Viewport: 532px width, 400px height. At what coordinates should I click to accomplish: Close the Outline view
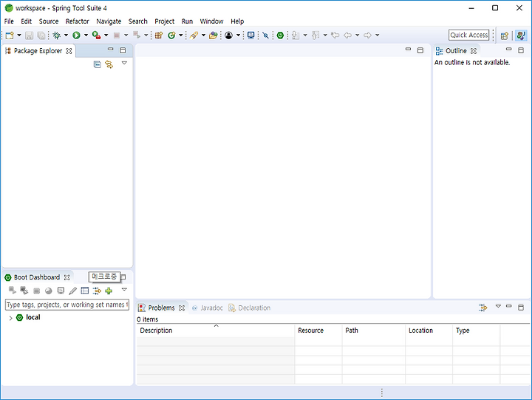pos(474,51)
